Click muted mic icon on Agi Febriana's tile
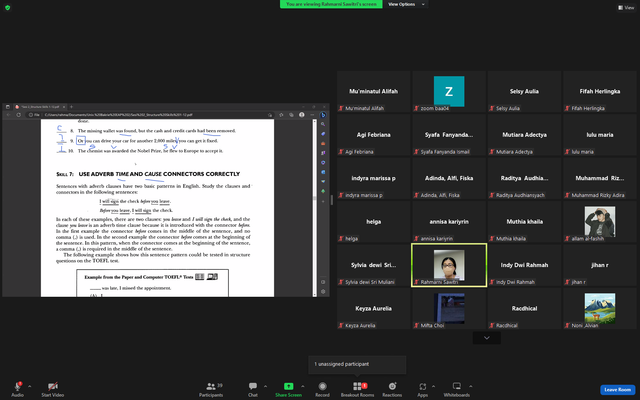640x400 pixels. [341, 152]
